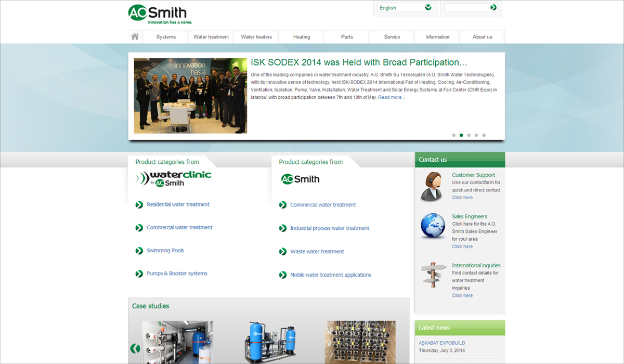Open the AŞKABAT EXPOBUILD news item
This screenshot has width=624, height=364.
tap(442, 343)
